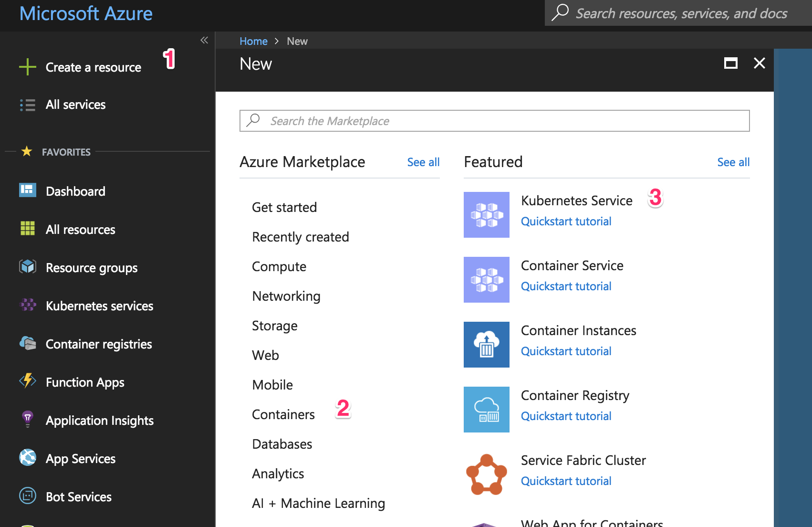
Task: Select the Databases category
Action: click(x=282, y=444)
